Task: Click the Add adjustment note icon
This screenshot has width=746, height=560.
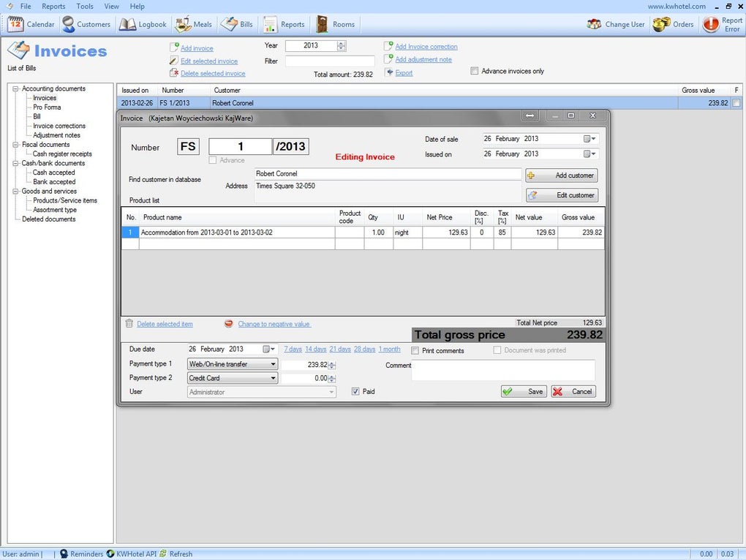Action: click(388, 58)
